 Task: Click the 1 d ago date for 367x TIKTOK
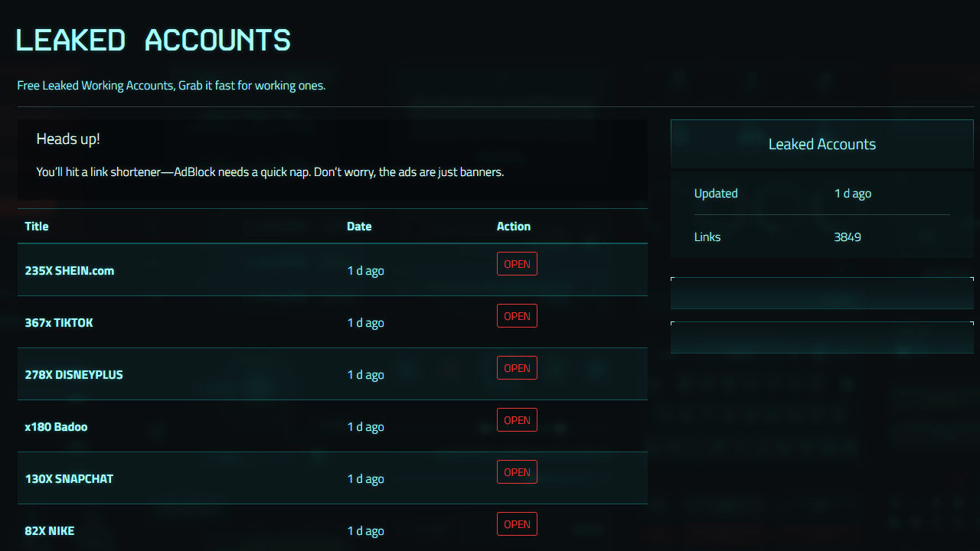click(x=365, y=322)
